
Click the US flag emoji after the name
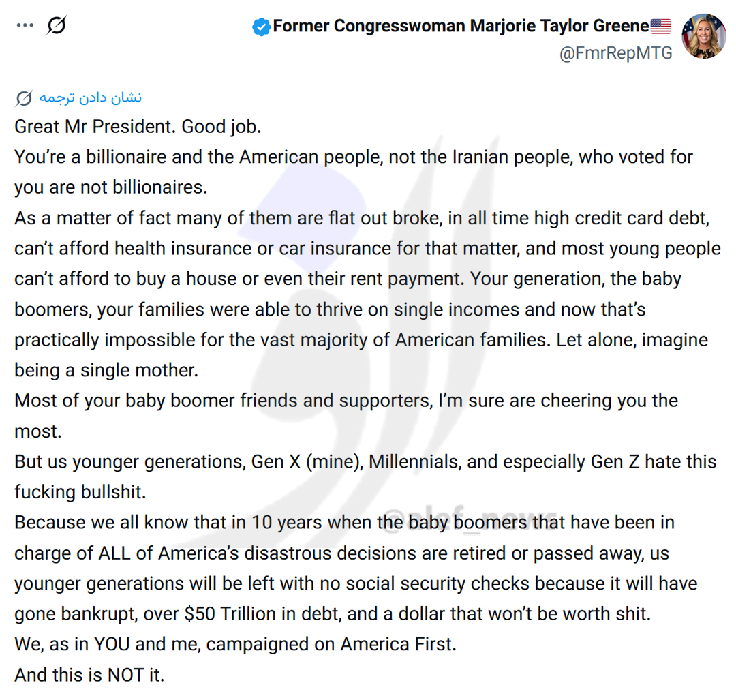tap(660, 27)
